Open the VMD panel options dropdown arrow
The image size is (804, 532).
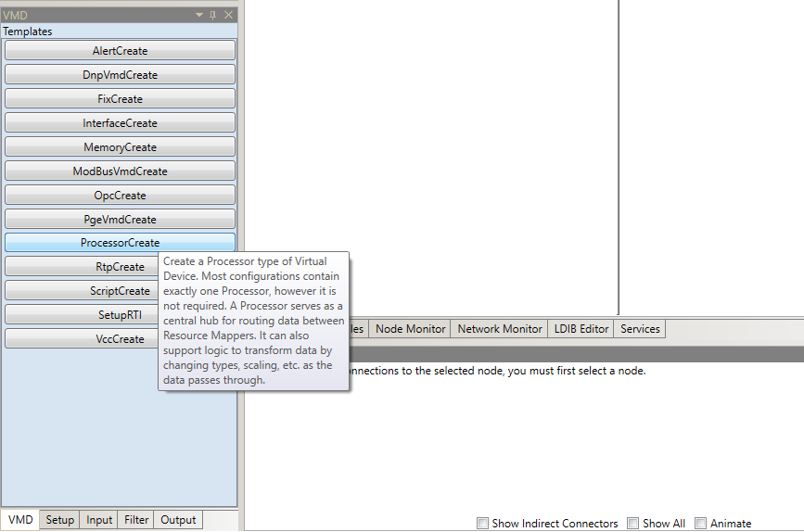tap(199, 15)
